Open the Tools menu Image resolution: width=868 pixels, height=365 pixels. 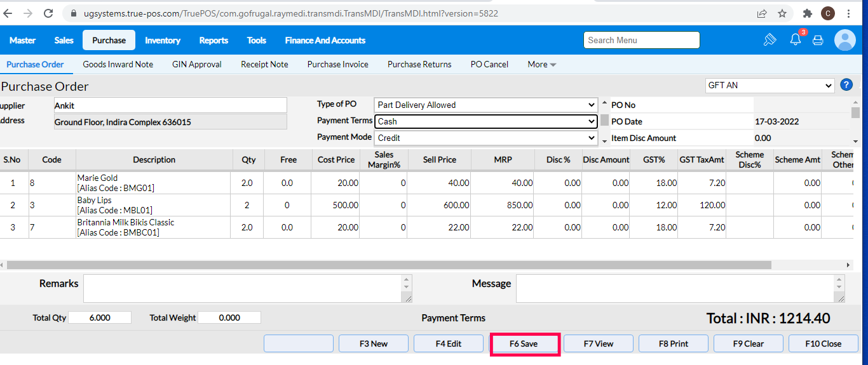pos(257,40)
